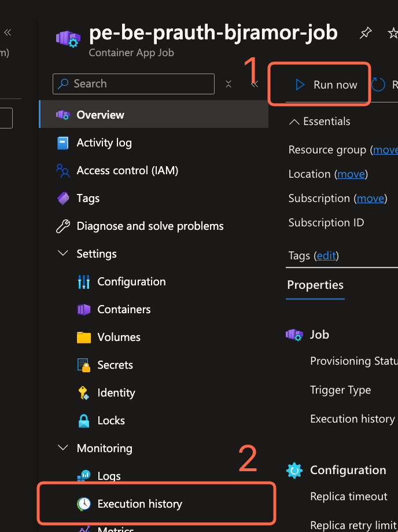The image size is (398, 532).
Task: Click the Replica retry limit label
Action: [x=354, y=525]
